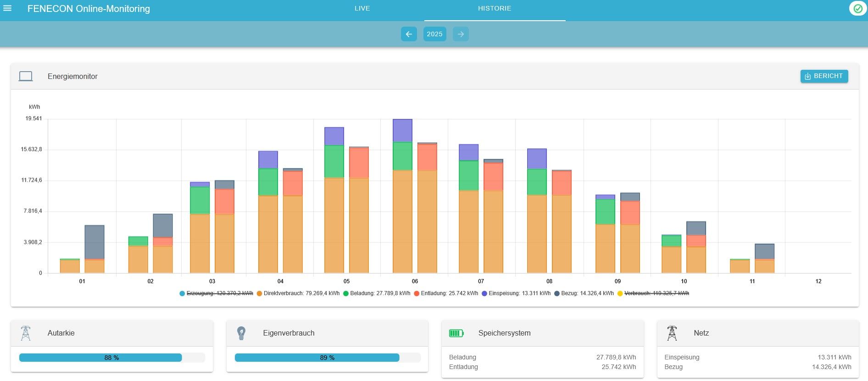Open the hamburger navigation menu

(8, 8)
